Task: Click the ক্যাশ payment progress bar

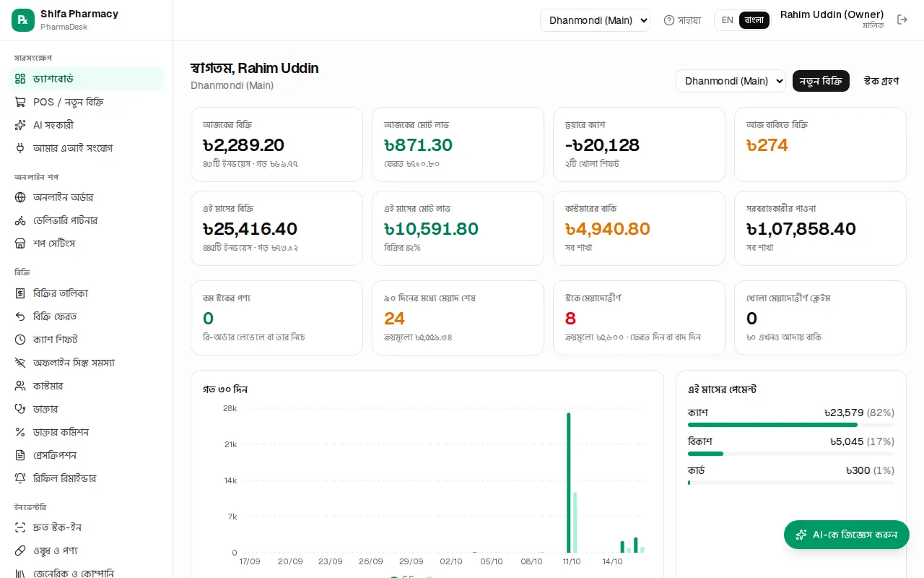Action: pos(791,425)
